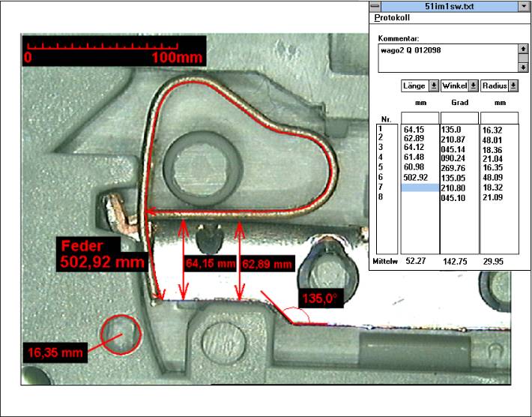The height and width of the screenshot is (417, 532).
Task: Select length value 502.92
Action: [x=416, y=177]
